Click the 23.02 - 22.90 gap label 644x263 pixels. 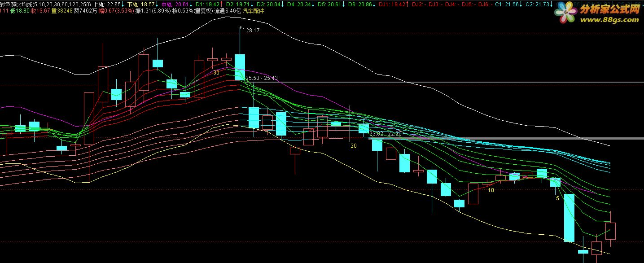386,134
